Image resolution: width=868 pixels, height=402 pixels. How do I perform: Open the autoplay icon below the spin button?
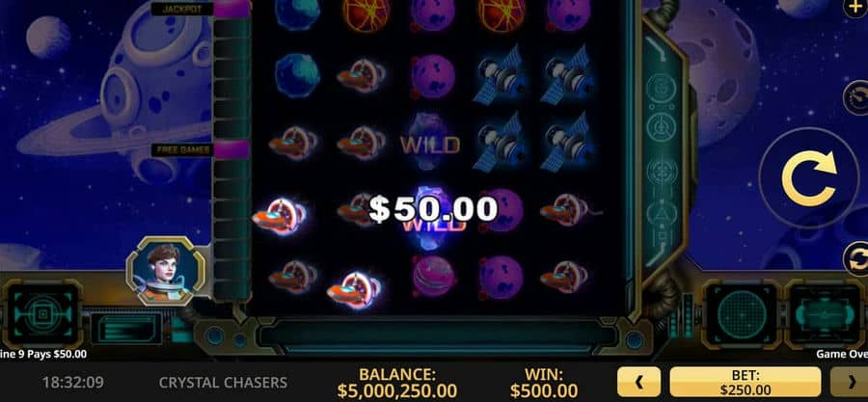[x=855, y=258]
